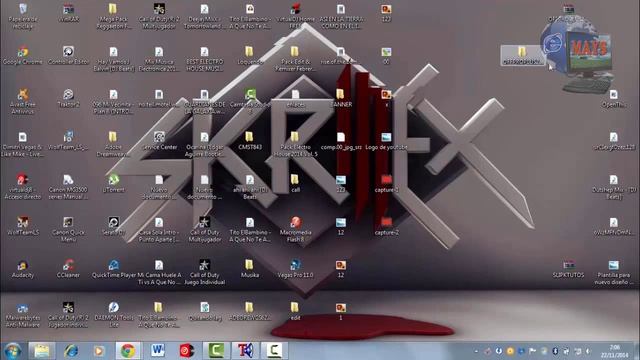The width and height of the screenshot is (640, 360).
Task: Select the BANNER folder on desktop
Action: tap(340, 98)
